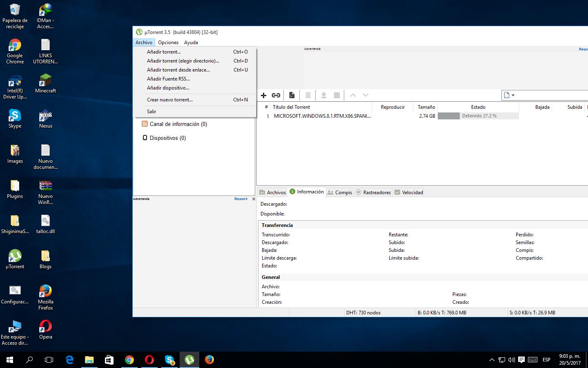588x368 pixels.
Task: Click the stop torrent square icon
Action: click(x=337, y=95)
